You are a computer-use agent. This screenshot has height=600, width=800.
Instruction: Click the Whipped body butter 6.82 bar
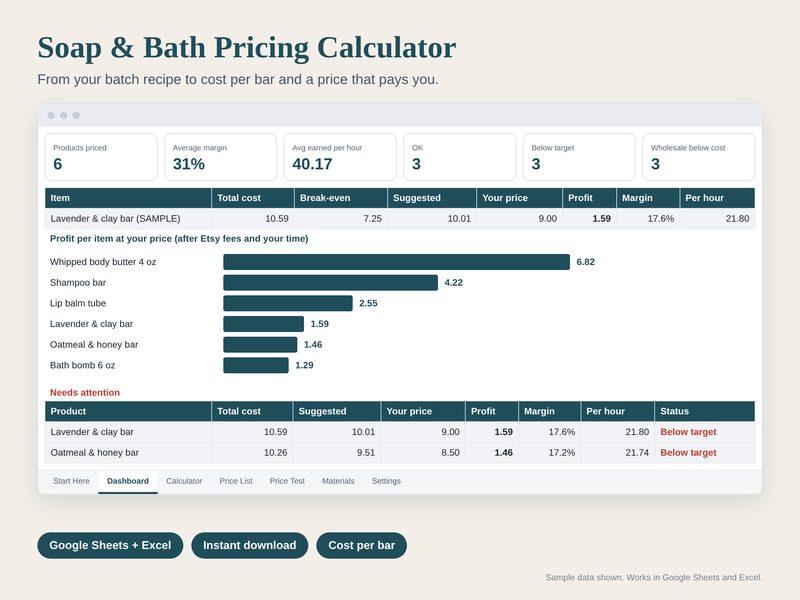click(396, 262)
